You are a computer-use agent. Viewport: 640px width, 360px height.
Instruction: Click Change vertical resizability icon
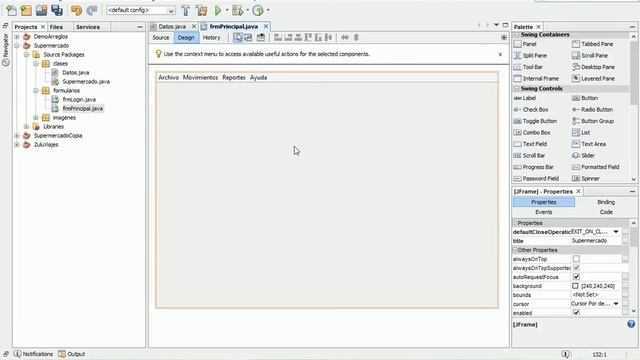click(356, 38)
